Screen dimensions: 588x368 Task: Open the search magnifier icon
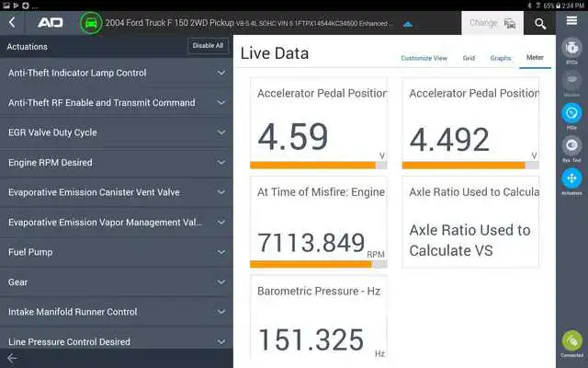click(x=540, y=24)
